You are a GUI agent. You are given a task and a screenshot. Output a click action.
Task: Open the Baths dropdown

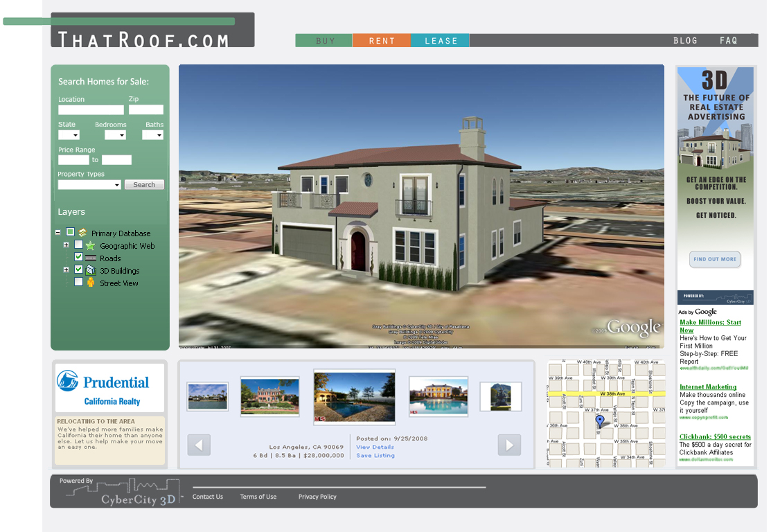152,134
